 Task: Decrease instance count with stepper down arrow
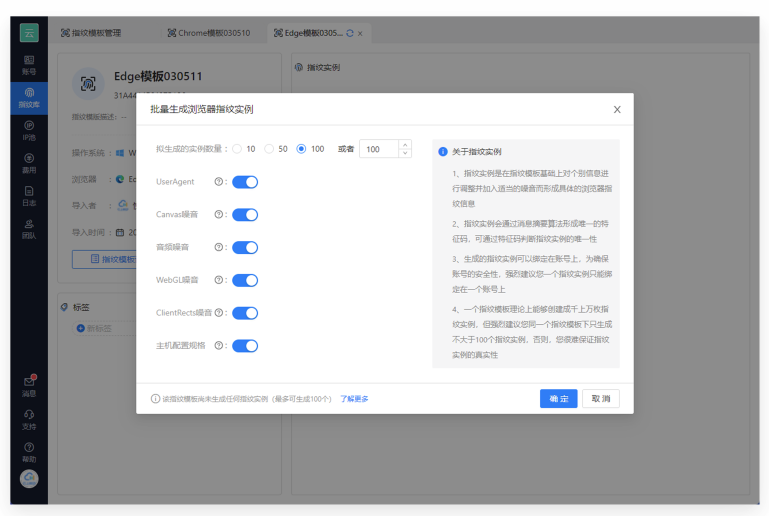404,154
